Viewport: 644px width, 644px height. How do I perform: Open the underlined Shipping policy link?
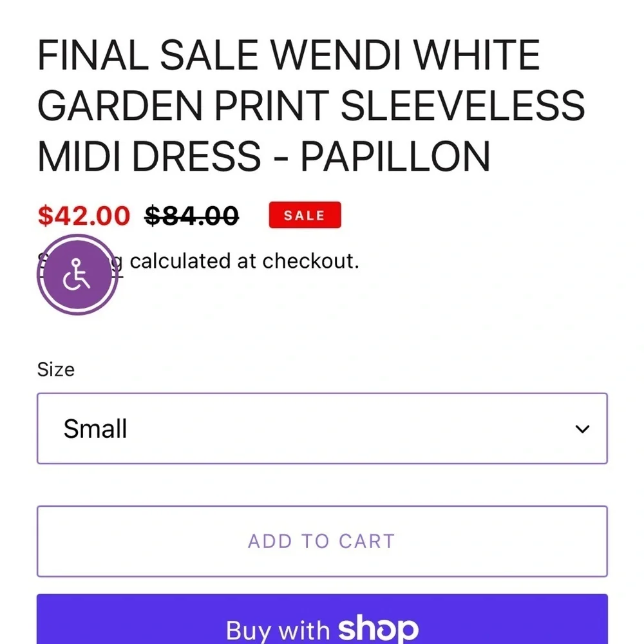click(x=80, y=262)
